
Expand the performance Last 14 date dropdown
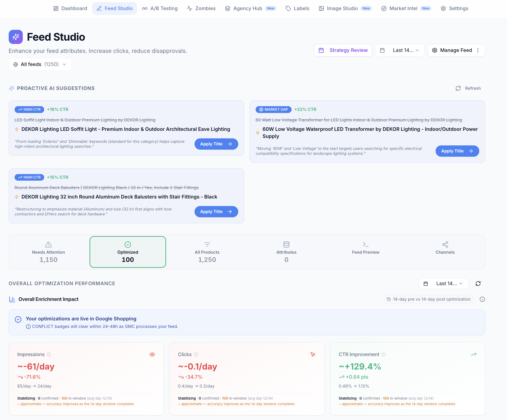pyautogui.click(x=444, y=284)
